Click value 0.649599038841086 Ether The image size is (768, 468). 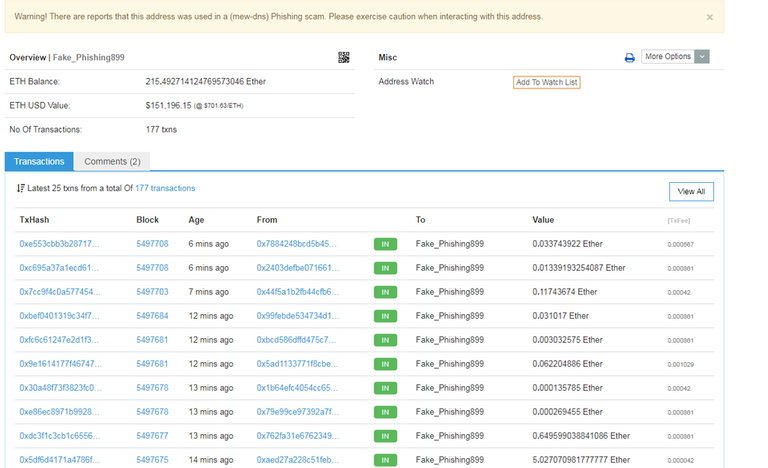pos(581,436)
